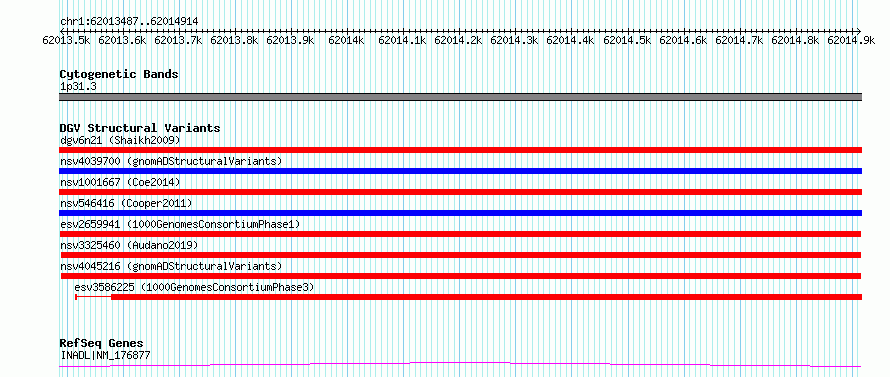
Task: Click the 62014k ruler tick label
Action: [x=346, y=40]
